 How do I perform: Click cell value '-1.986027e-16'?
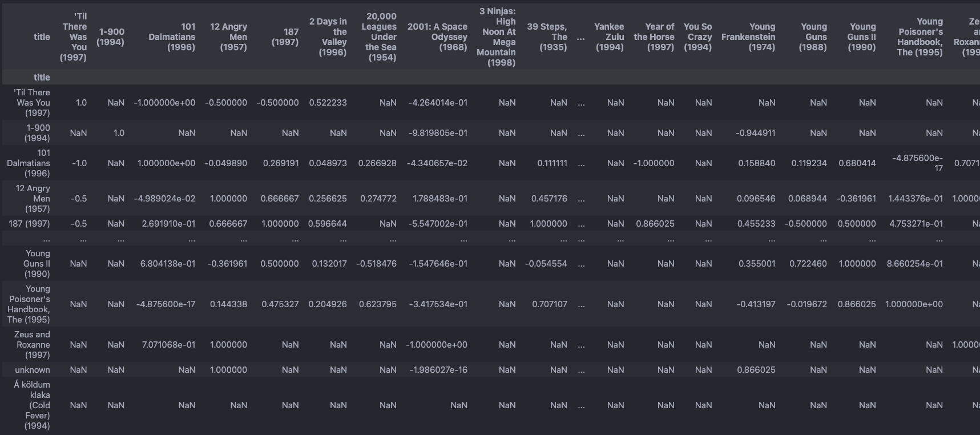[438, 370]
